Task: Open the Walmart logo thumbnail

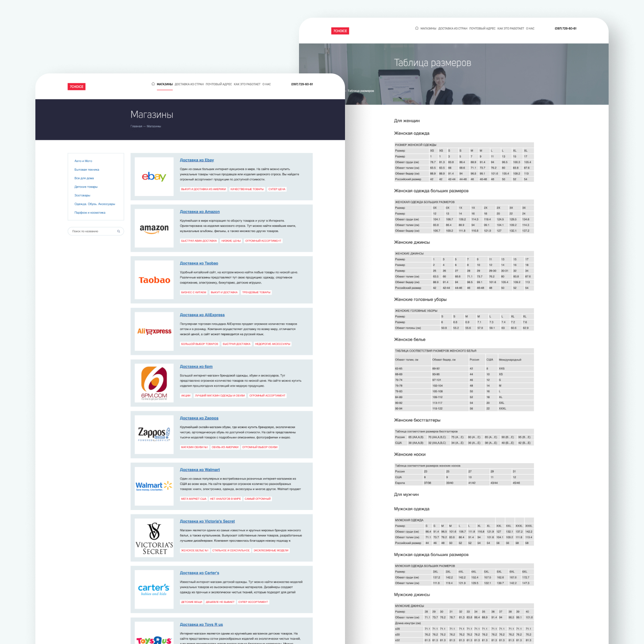Action: click(154, 486)
